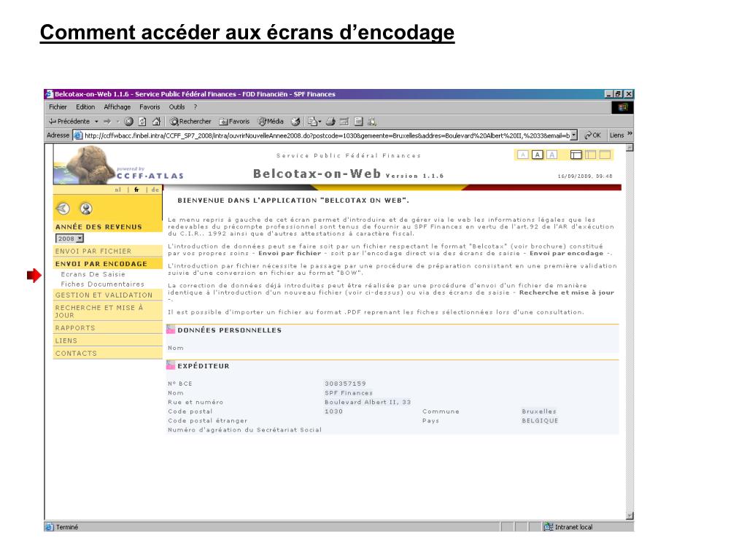The image size is (747, 560).
Task: Click the country value BELGIQUE
Action: click(539, 421)
